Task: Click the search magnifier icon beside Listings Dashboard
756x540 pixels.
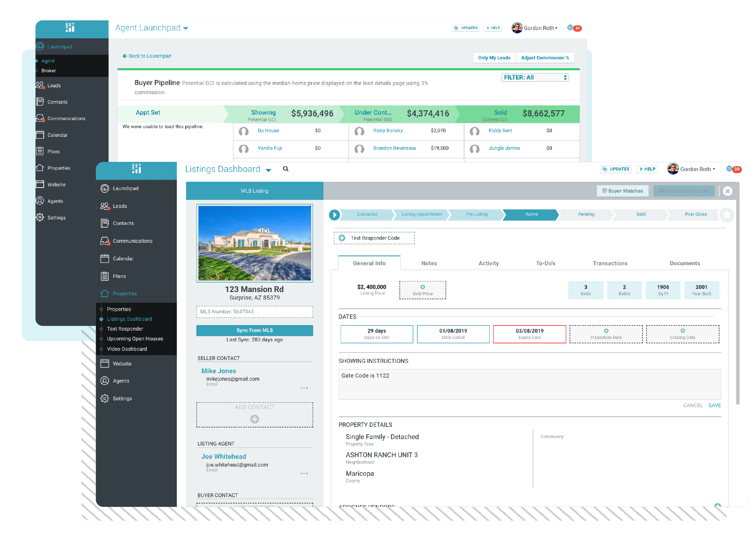Action: (286, 169)
